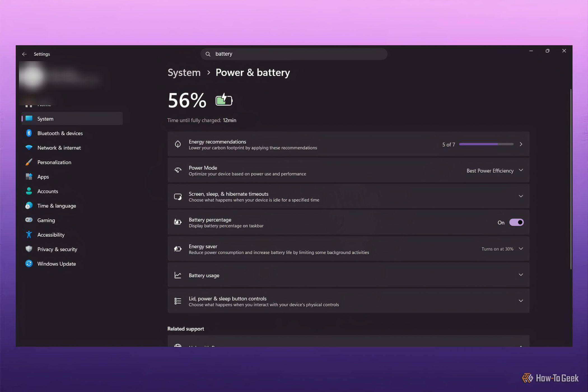The image size is (588, 392).
Task: Open Windows Update page
Action: click(72, 263)
